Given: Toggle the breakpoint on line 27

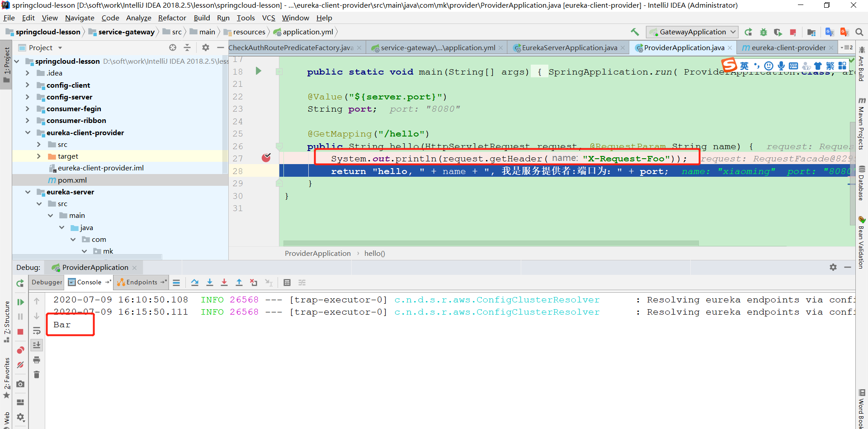Looking at the screenshot, I should tap(266, 158).
